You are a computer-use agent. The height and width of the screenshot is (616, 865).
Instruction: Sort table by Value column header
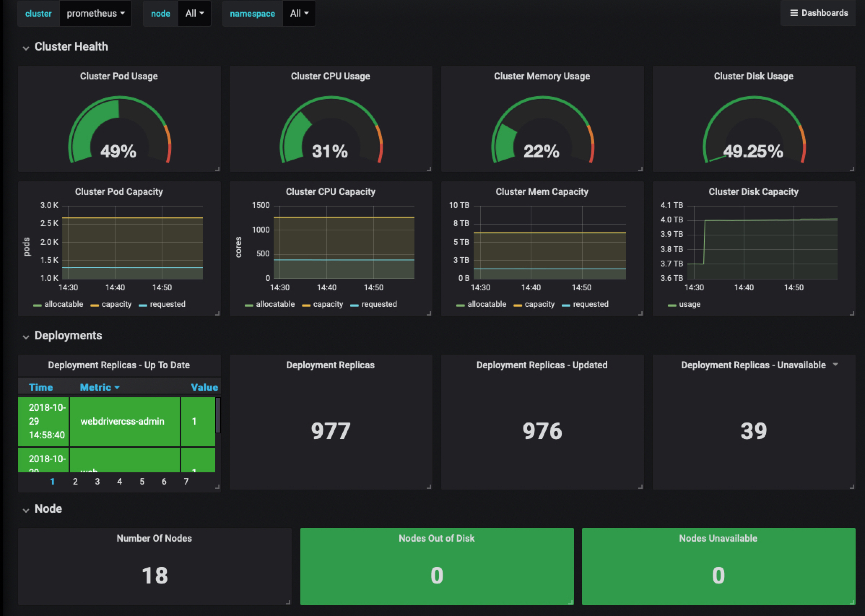204,387
